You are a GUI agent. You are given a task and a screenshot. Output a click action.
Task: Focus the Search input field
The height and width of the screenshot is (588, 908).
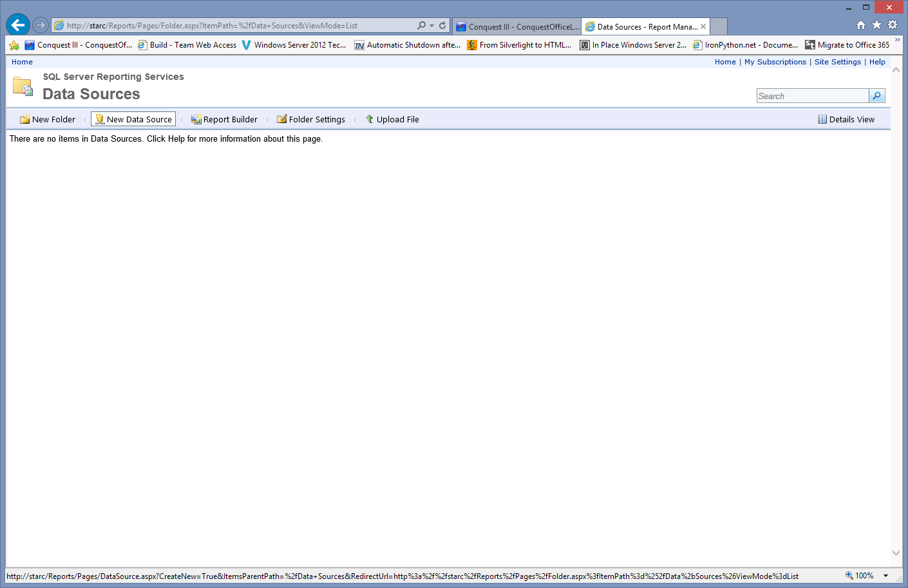(813, 96)
